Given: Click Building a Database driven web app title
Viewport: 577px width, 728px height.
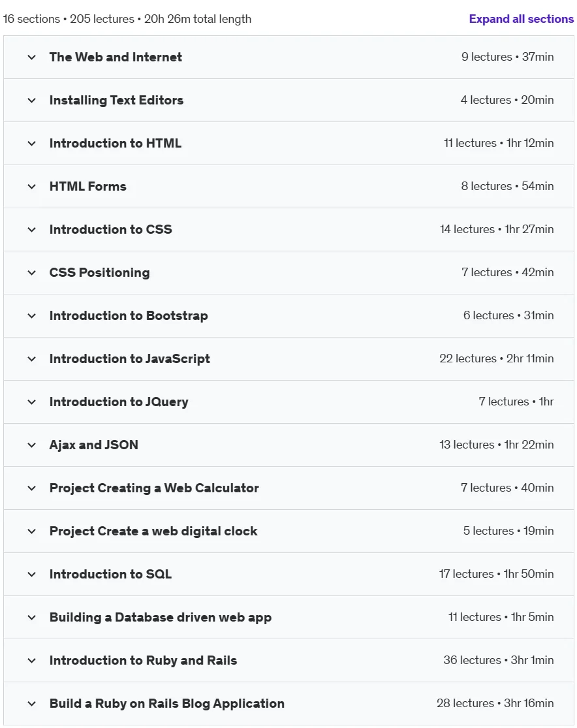Looking at the screenshot, I should coord(161,618).
